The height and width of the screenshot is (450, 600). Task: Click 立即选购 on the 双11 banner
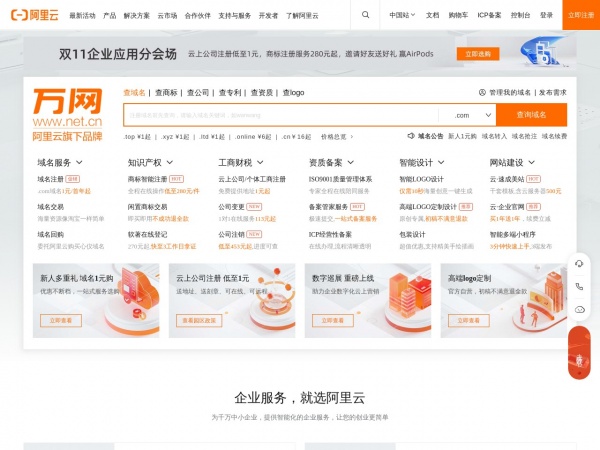point(476,53)
